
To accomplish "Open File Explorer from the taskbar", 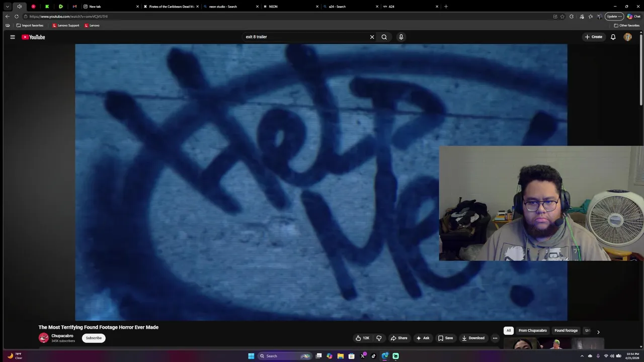I will point(341,356).
